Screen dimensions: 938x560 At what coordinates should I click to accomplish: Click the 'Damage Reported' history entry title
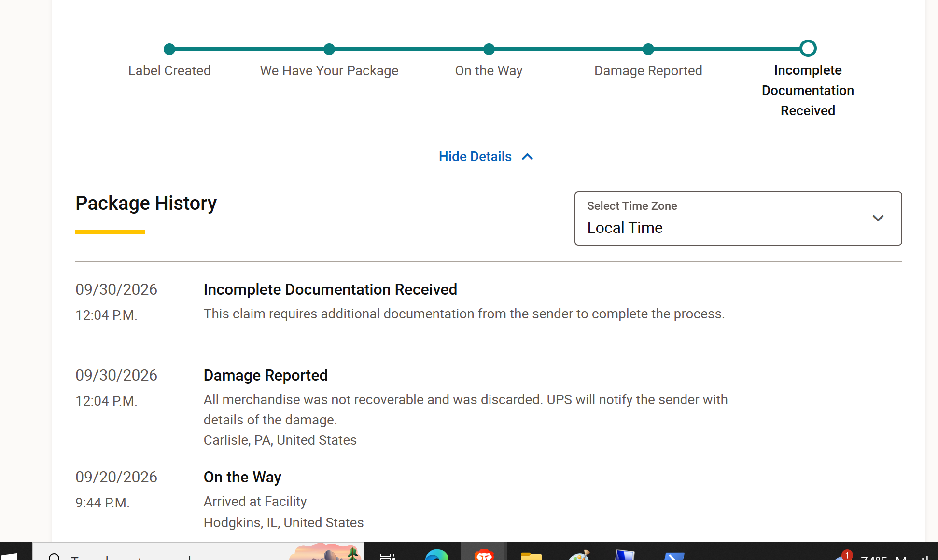point(266,375)
